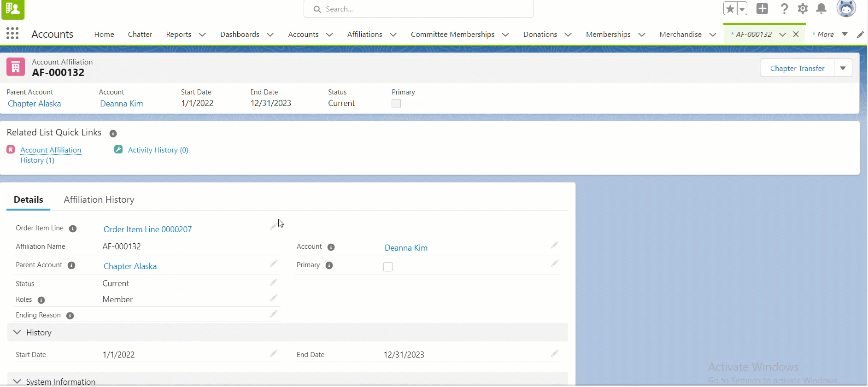Click the favorites star icon

(x=730, y=9)
